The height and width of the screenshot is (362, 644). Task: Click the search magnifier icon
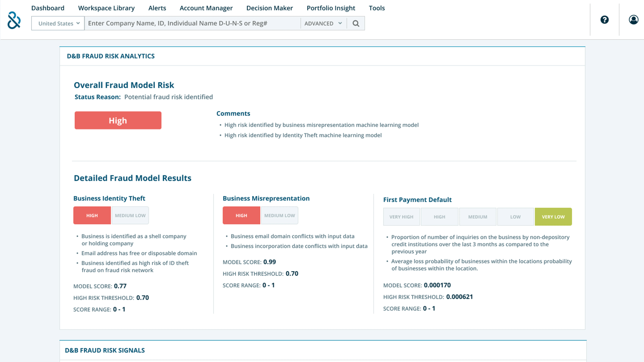[x=356, y=24]
